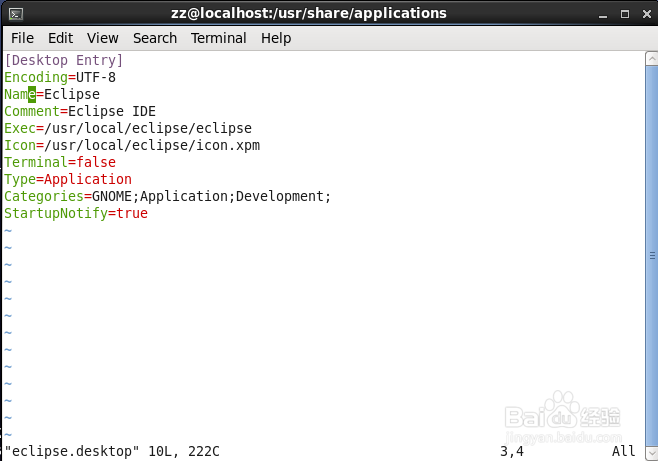Click the Icon=/usr/local/eclipse/icon.xpm line
This screenshot has width=658, height=461.
click(132, 145)
